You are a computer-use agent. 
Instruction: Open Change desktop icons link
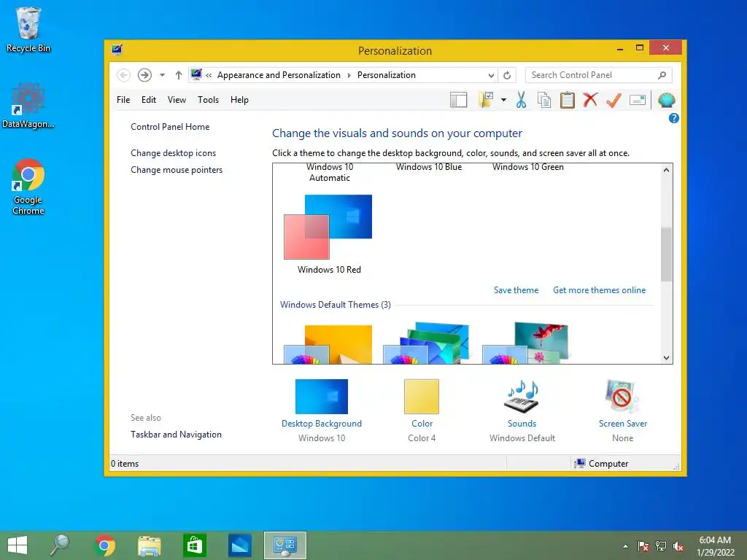point(174,153)
